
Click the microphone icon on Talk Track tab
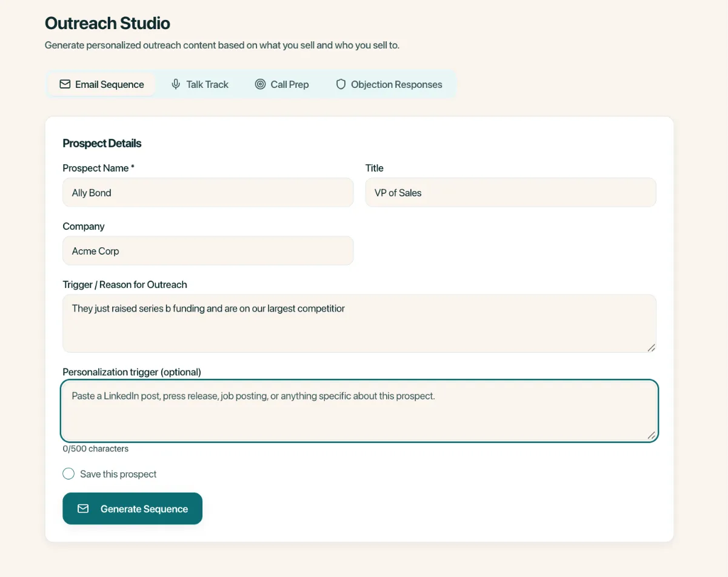coord(175,84)
